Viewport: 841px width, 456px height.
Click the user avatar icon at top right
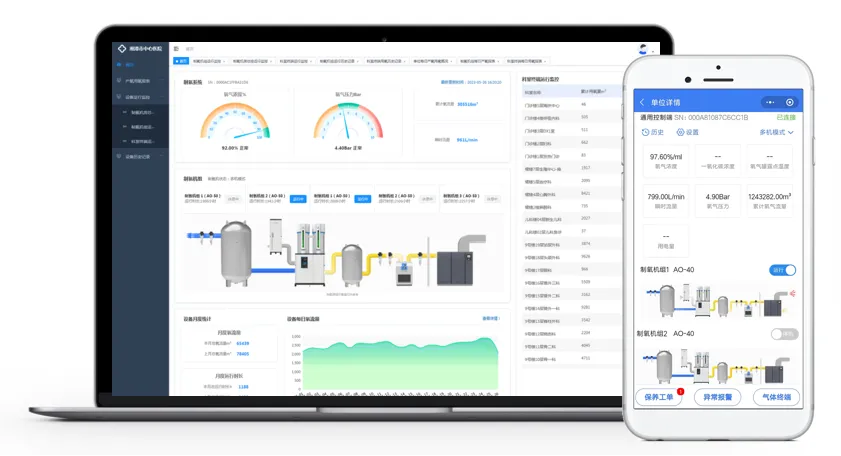tap(642, 48)
